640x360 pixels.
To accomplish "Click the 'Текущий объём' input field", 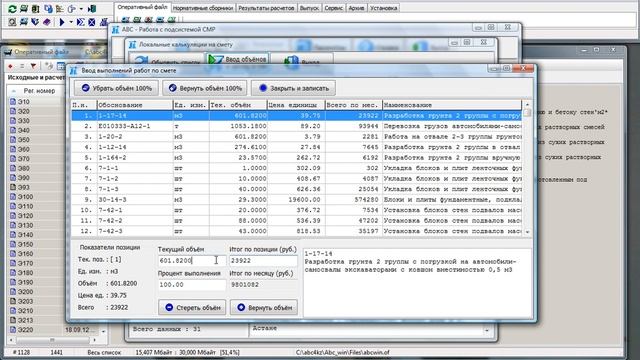I will pos(191,260).
